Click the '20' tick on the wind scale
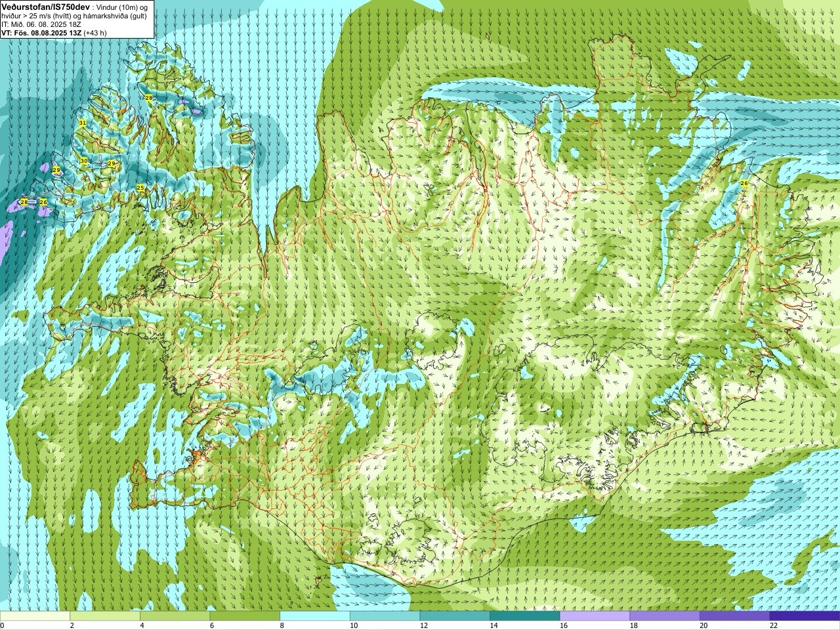The height and width of the screenshot is (630, 840). [704, 625]
